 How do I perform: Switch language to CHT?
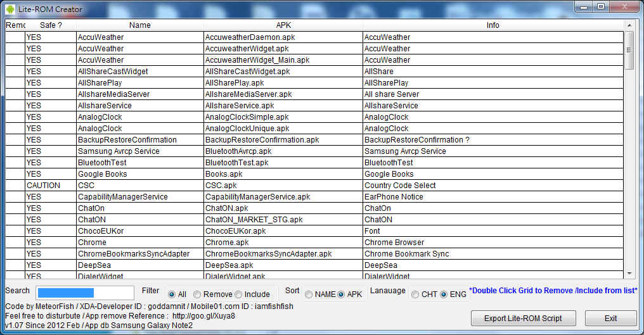tap(415, 294)
